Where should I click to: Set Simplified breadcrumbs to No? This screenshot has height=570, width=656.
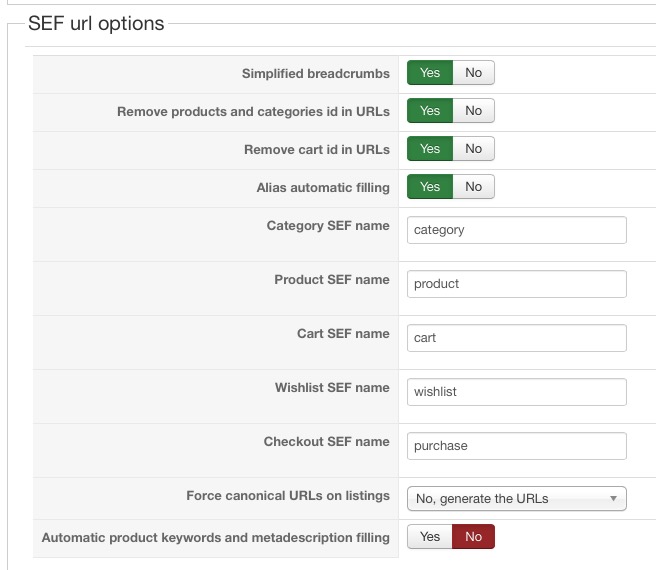tap(473, 73)
